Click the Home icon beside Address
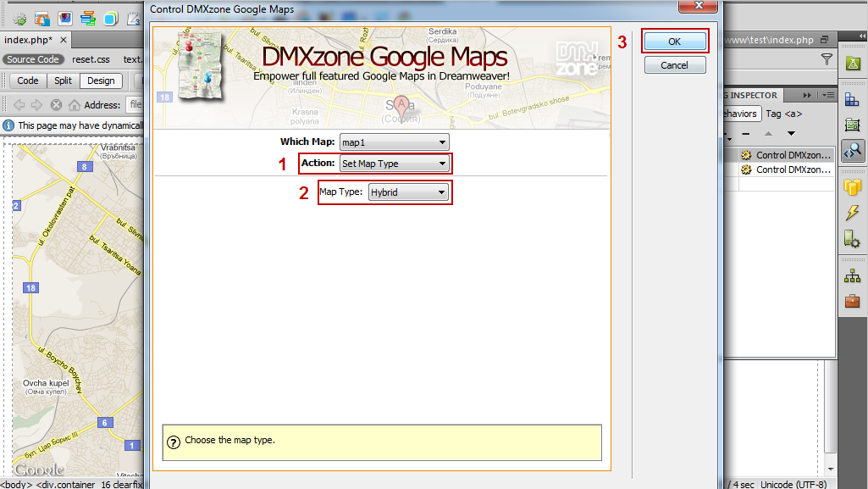 pos(75,105)
